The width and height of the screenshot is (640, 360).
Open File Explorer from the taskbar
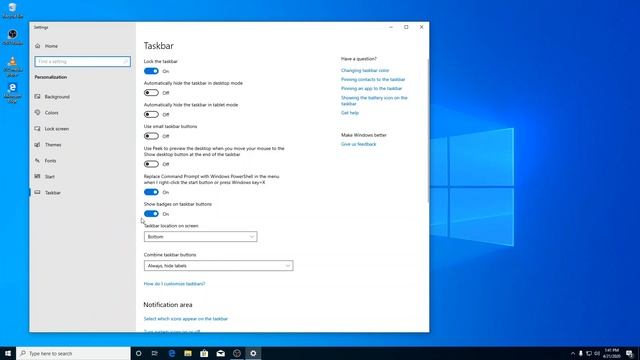pyautogui.click(x=188, y=353)
